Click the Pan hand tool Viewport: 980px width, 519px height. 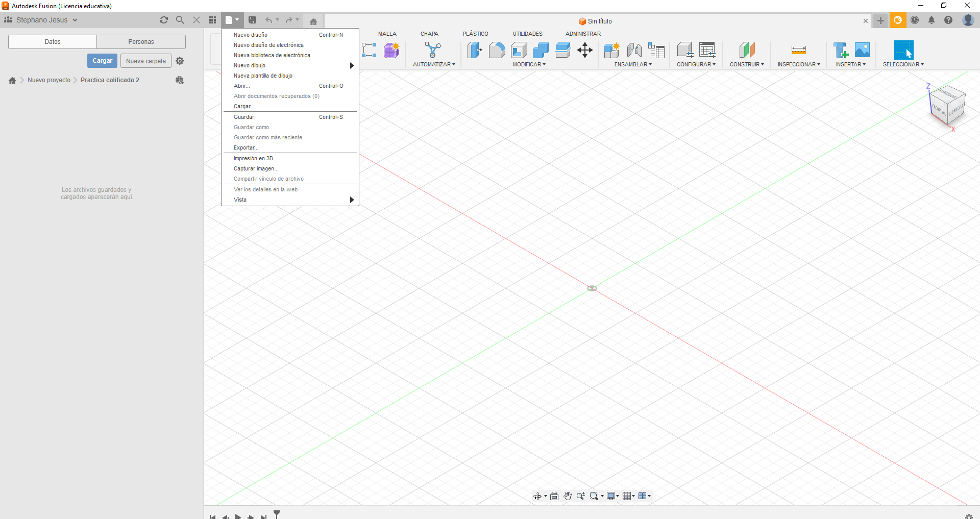tap(568, 496)
